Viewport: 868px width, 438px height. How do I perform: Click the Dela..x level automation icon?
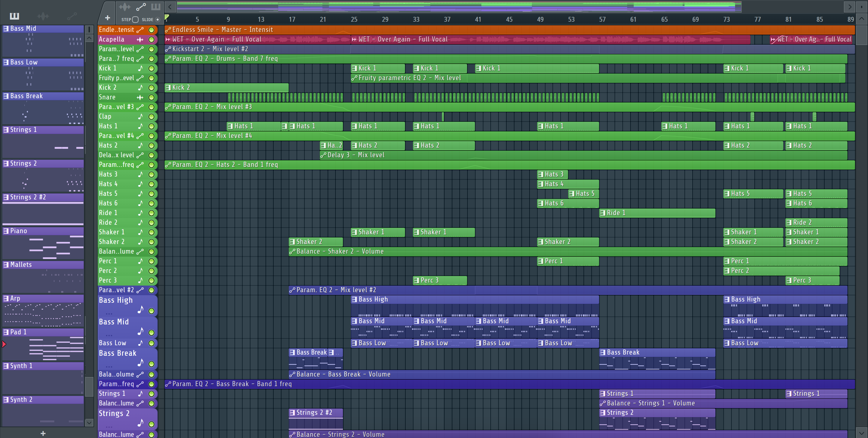tap(140, 155)
